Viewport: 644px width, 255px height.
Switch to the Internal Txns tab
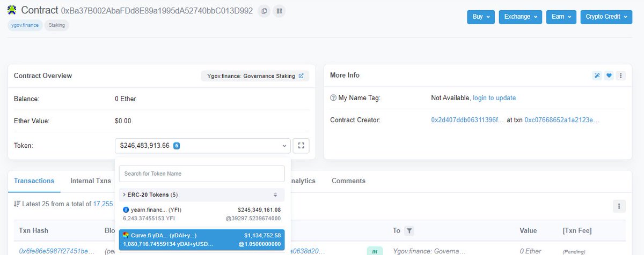point(91,181)
